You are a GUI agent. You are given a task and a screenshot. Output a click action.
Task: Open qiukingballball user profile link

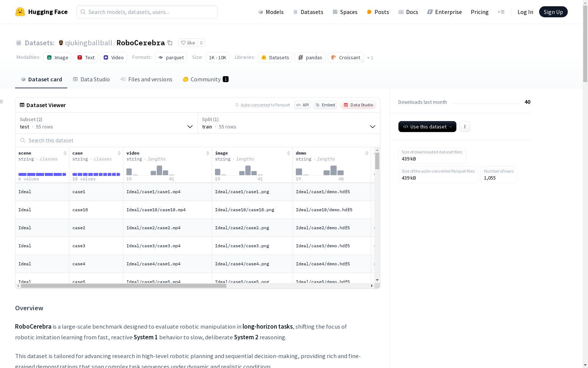[89, 43]
